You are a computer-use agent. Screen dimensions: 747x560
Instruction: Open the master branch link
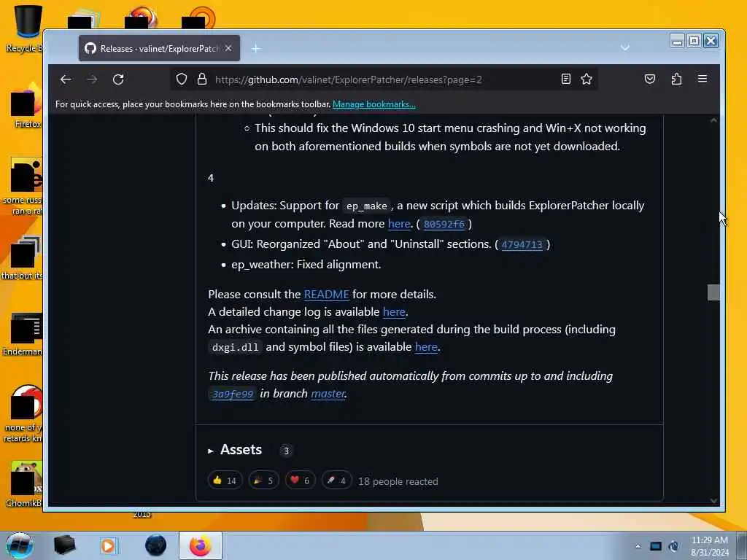click(328, 394)
